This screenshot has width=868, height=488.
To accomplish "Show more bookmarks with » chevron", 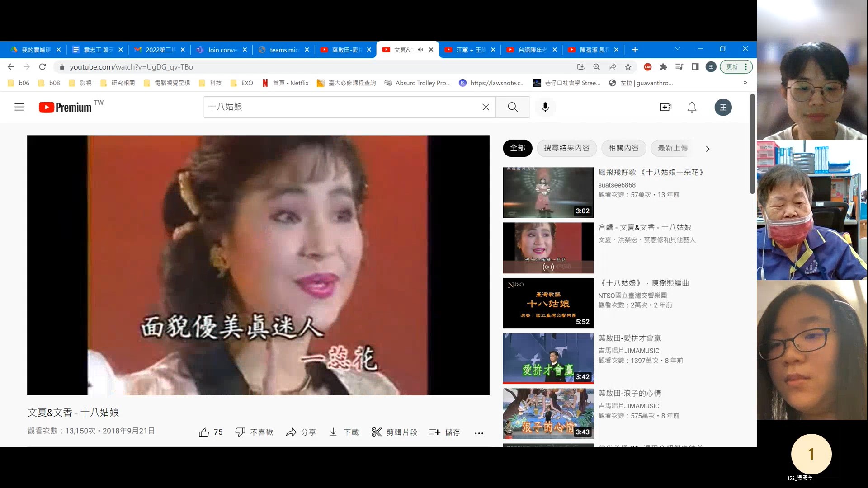I will click(745, 83).
